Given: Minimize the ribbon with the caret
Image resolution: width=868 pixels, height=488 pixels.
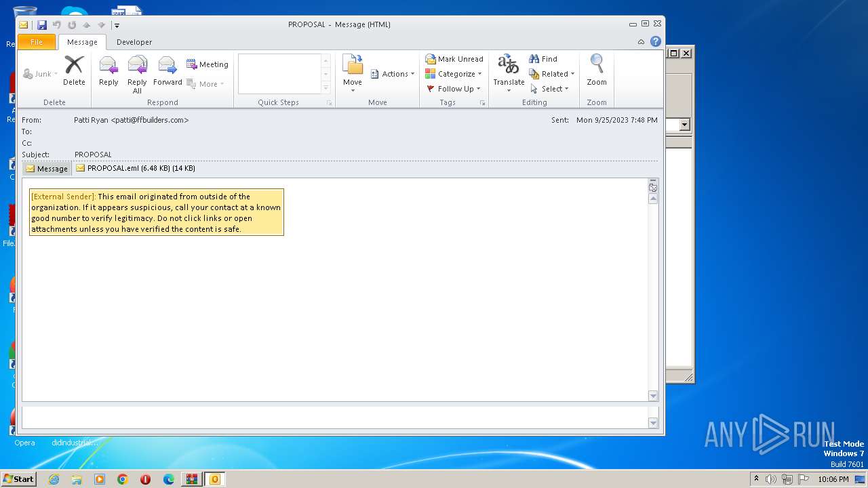Looking at the screenshot, I should tap(641, 42).
